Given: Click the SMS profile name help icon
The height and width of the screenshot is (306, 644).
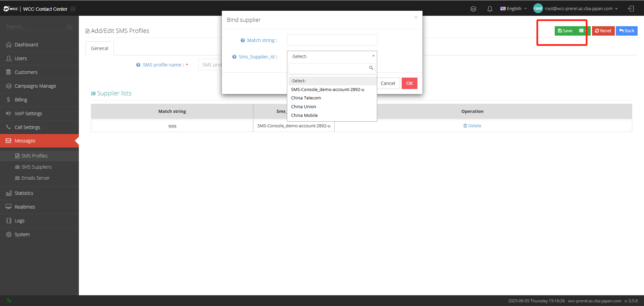Looking at the screenshot, I should (x=138, y=65).
